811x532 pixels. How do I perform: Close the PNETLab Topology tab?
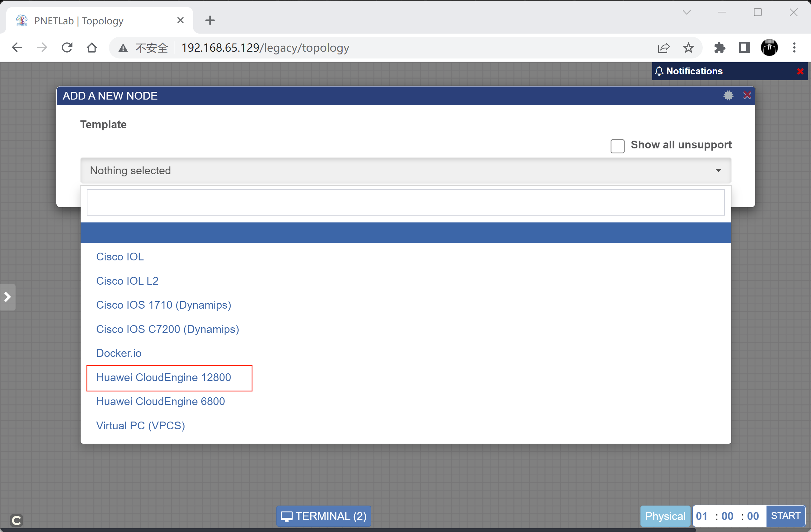pyautogui.click(x=180, y=21)
